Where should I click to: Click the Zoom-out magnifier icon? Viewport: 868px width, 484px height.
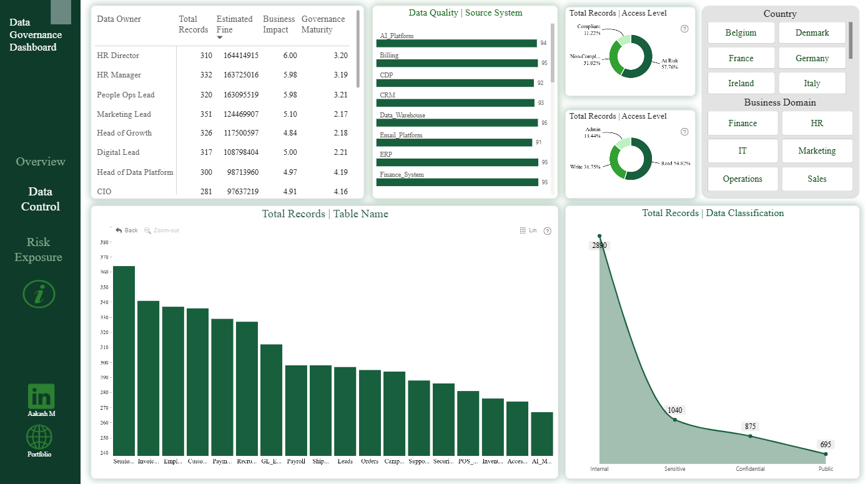pyautogui.click(x=148, y=230)
